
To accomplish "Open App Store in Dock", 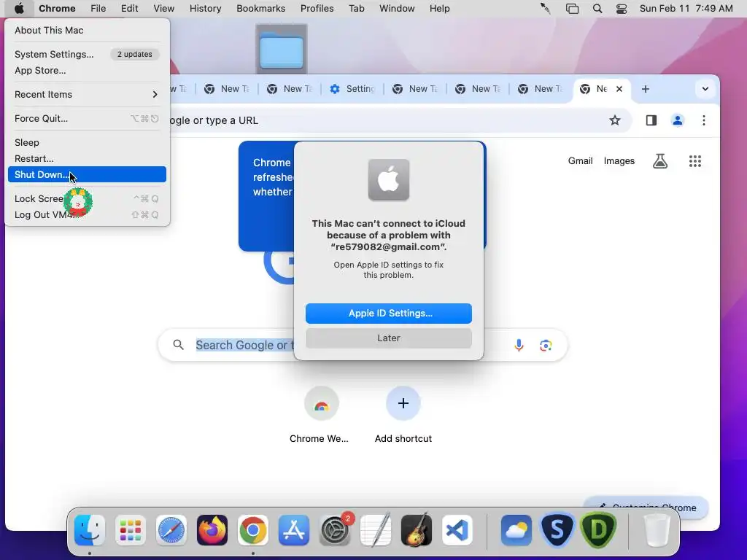I will (x=294, y=529).
